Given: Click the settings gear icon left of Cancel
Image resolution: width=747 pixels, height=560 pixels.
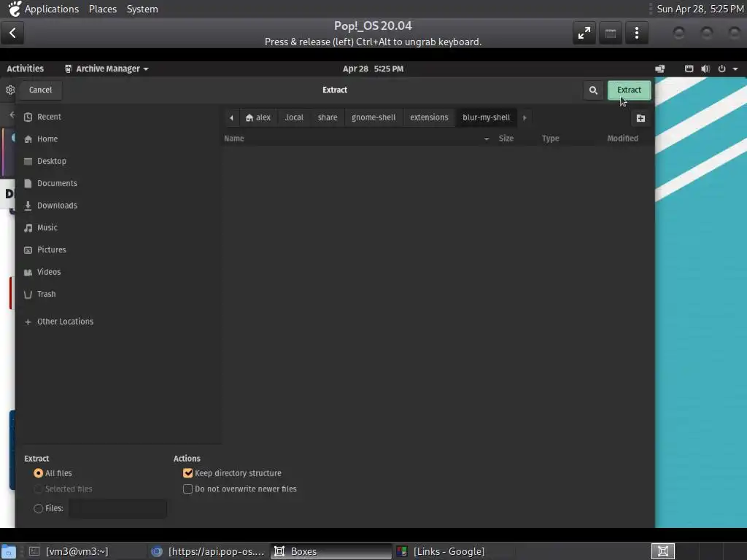Looking at the screenshot, I should 10,90.
